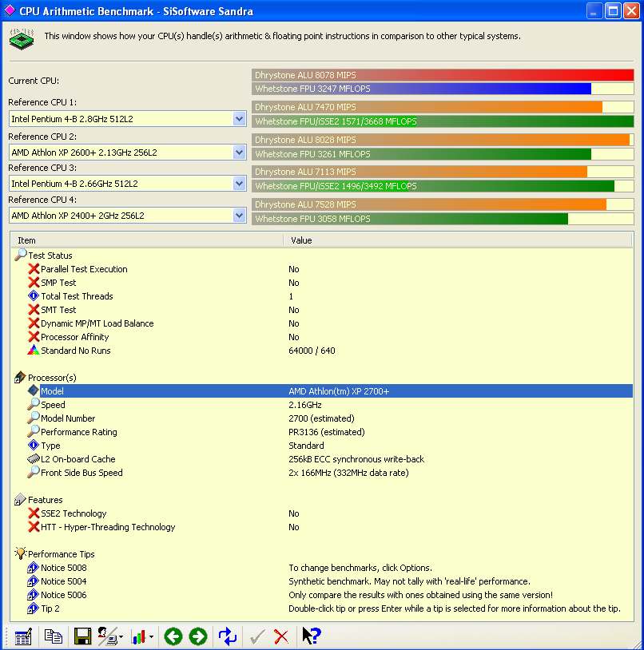Refresh the benchmark with blue arrows icon
The width and height of the screenshot is (644, 650).
227,636
